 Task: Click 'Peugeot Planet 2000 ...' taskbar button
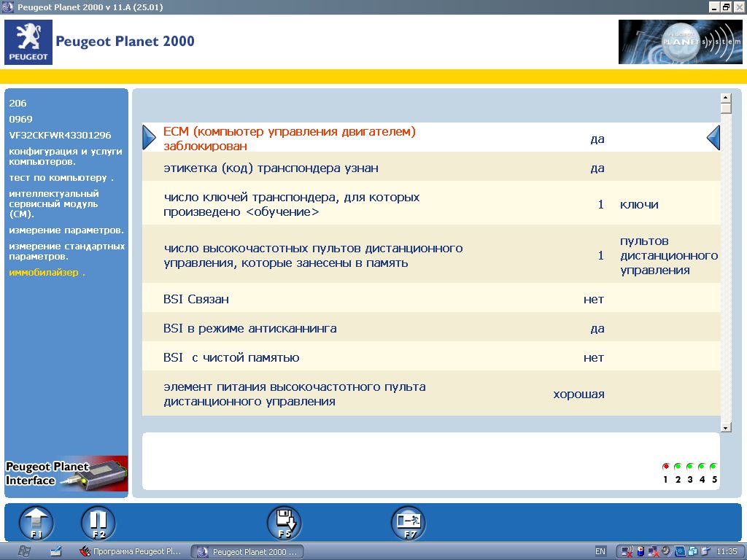click(x=247, y=551)
